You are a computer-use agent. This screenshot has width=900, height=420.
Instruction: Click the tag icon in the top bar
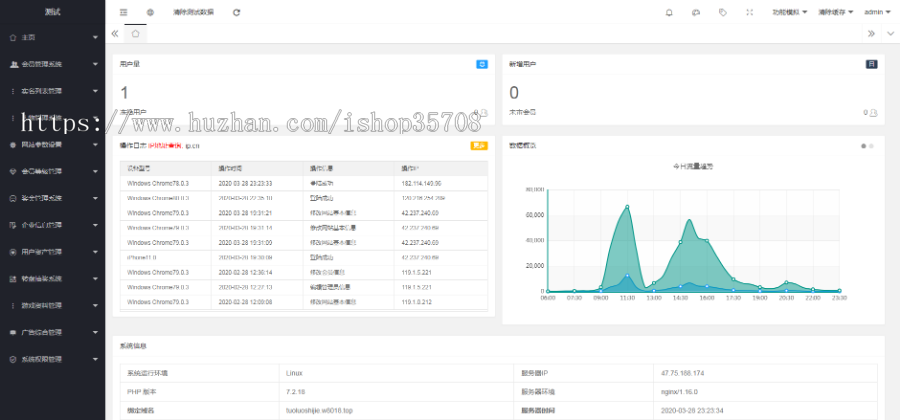[x=723, y=12]
